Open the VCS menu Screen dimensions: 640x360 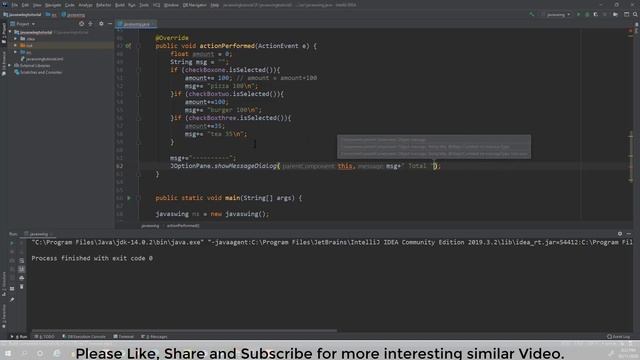point(157,5)
